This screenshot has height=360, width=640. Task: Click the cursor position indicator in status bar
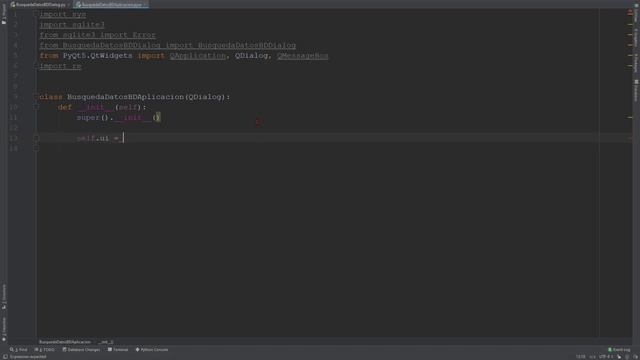coord(580,357)
